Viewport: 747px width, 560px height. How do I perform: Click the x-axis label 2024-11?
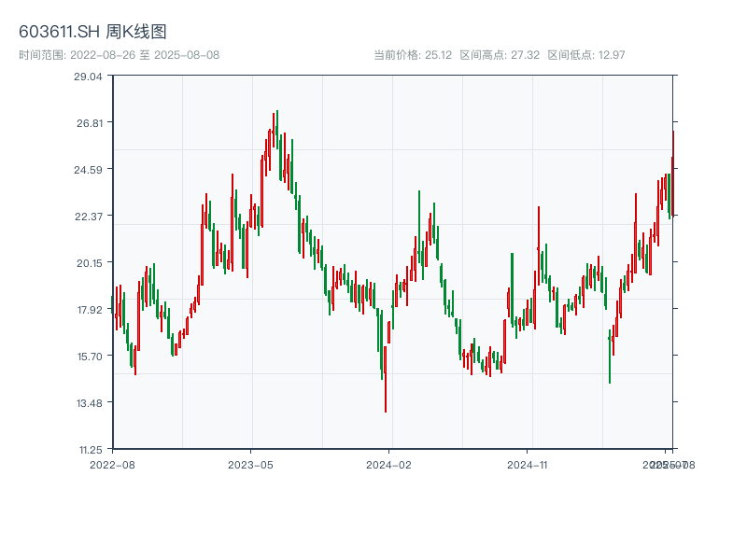[x=528, y=465]
